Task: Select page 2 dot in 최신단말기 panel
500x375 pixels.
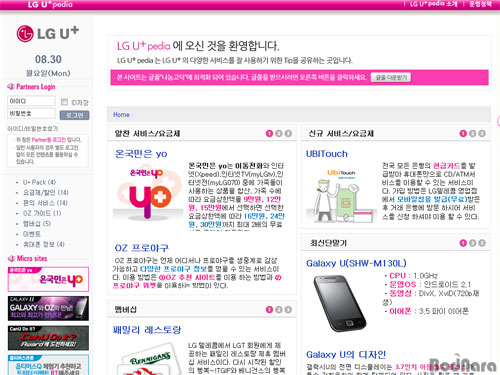Action: click(472, 243)
